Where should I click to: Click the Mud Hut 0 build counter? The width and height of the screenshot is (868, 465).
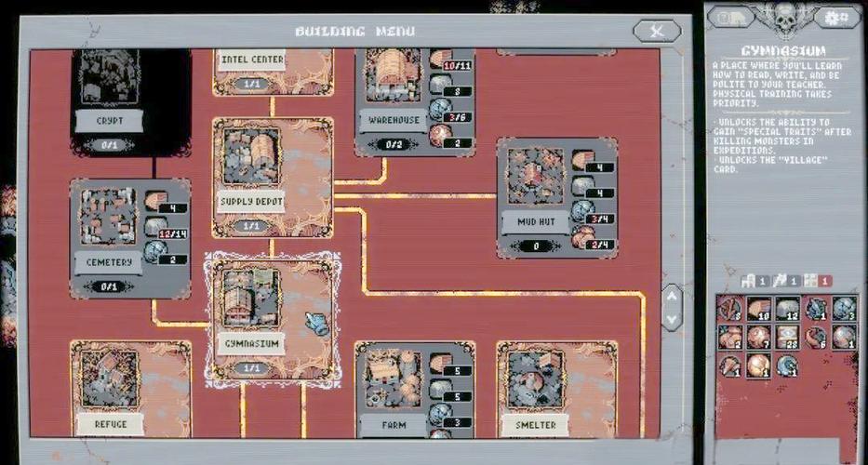point(535,246)
